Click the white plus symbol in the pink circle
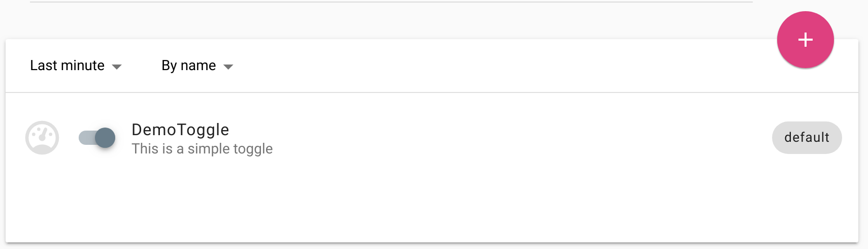 (x=806, y=40)
